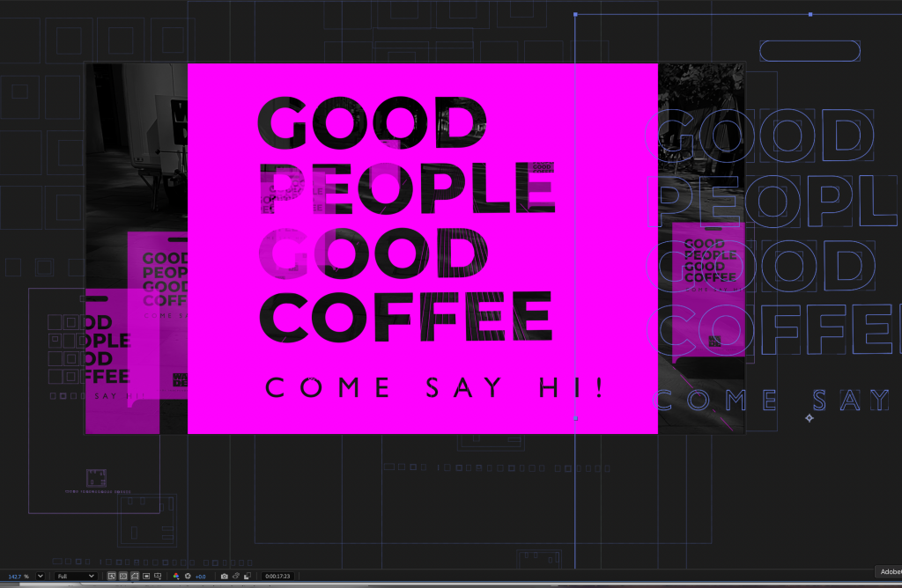Screen dimensions: 902x588
Task: Click the selected layer's anchor point crosshair
Action: 810,418
